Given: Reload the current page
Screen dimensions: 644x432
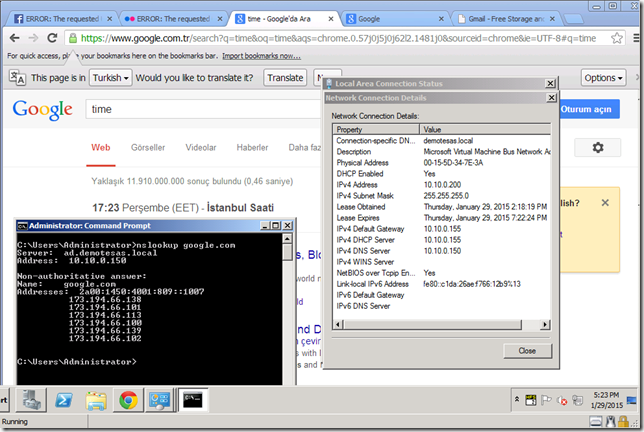Looking at the screenshot, I should [52, 38].
